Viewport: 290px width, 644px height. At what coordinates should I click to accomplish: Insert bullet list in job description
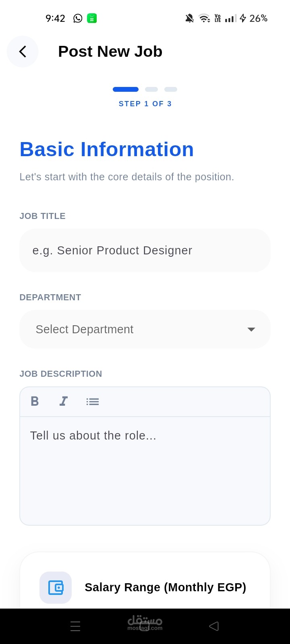[92, 401]
